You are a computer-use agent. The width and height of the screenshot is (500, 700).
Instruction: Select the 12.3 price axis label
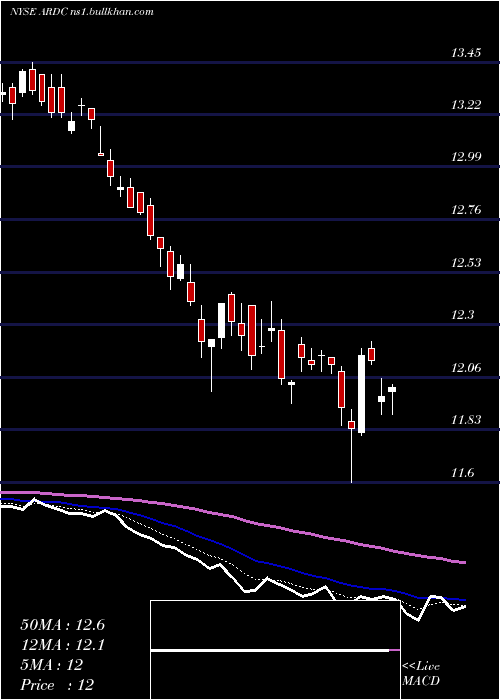[462, 315]
